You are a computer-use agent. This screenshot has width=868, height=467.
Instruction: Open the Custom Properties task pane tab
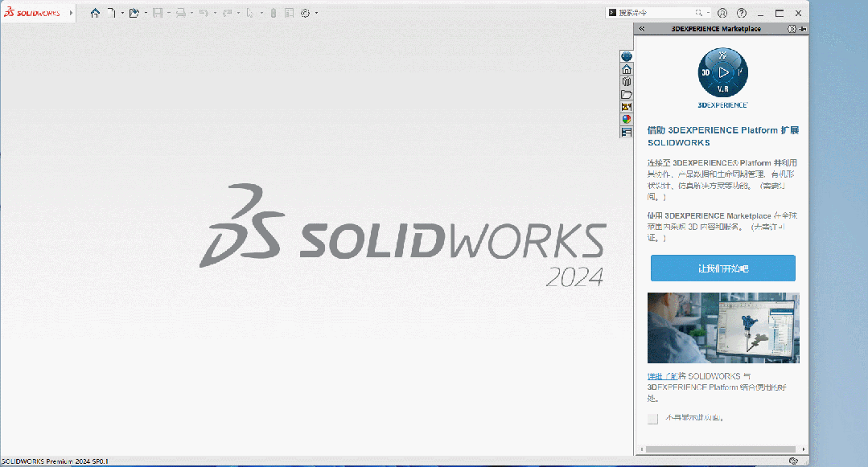click(626, 133)
